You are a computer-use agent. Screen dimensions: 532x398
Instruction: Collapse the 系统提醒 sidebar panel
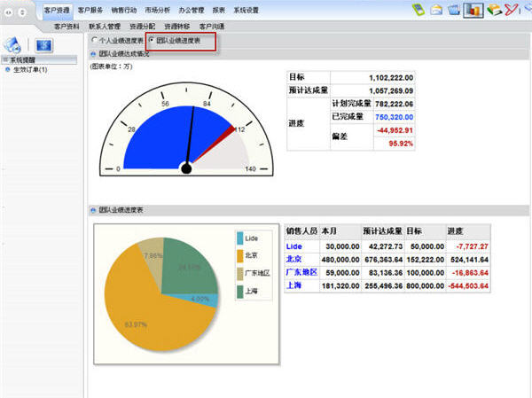(x=5, y=59)
